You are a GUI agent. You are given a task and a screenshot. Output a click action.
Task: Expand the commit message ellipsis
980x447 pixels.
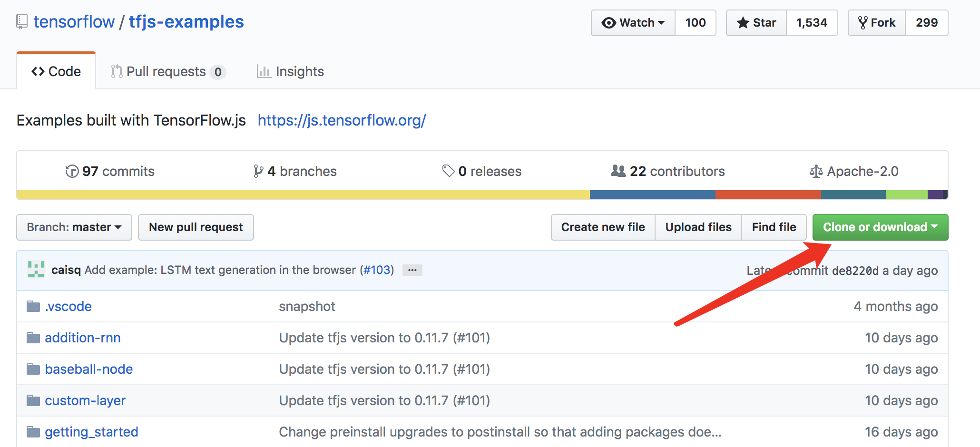[412, 270]
